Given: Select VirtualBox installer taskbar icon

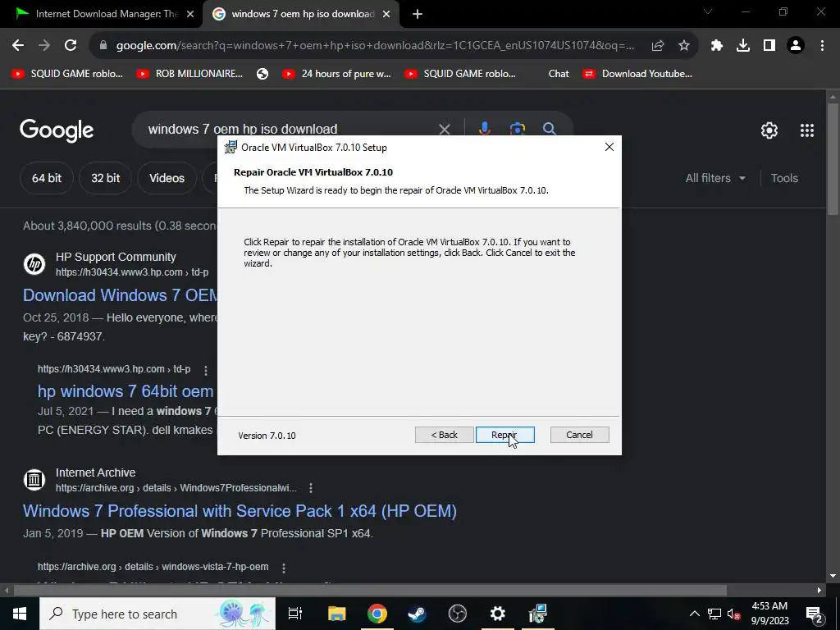Looking at the screenshot, I should (537, 614).
